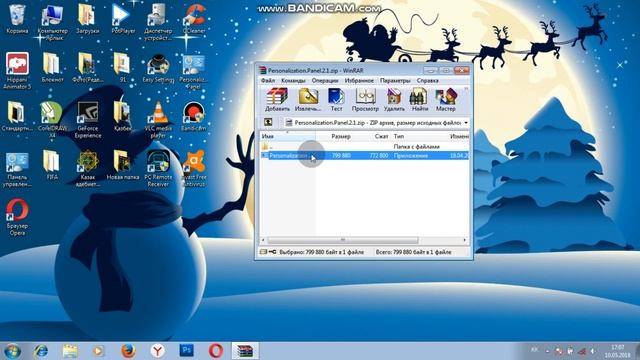Select the Personalization application file row
The width and height of the screenshot is (640, 360).
click(x=364, y=156)
